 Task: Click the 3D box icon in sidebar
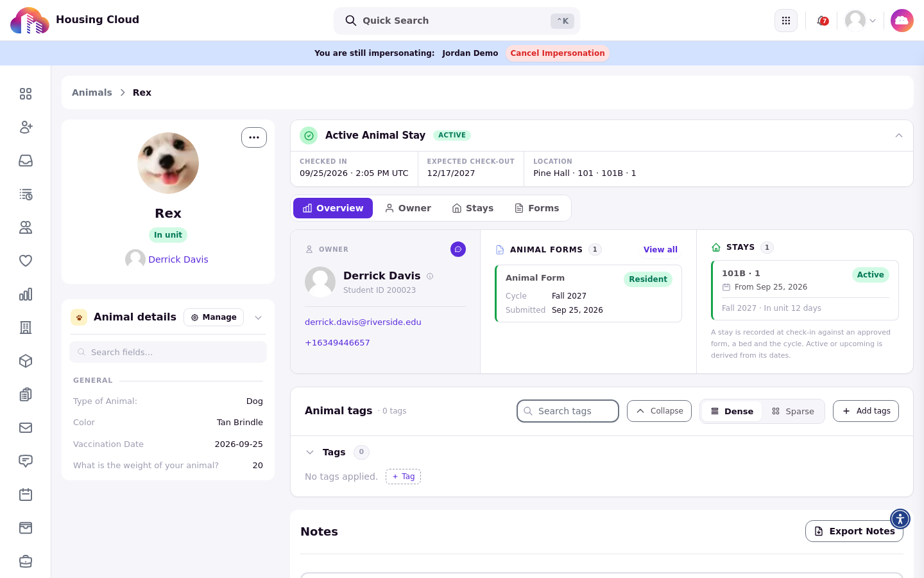point(26,361)
